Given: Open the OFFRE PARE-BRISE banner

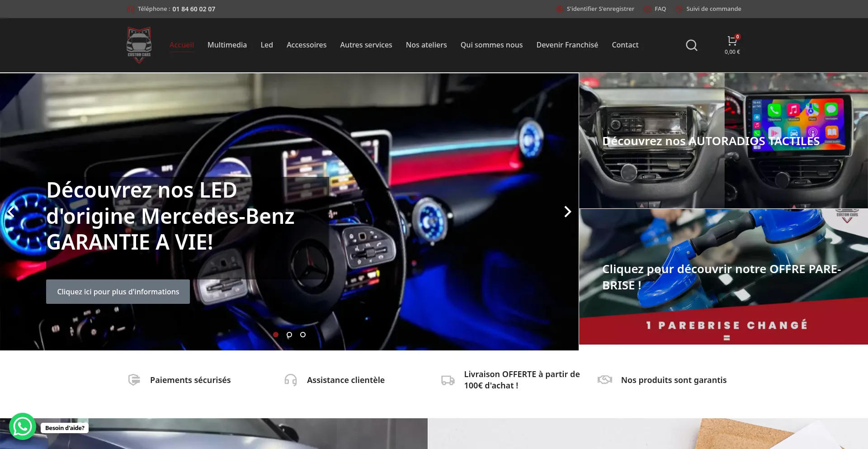Looking at the screenshot, I should [x=723, y=277].
